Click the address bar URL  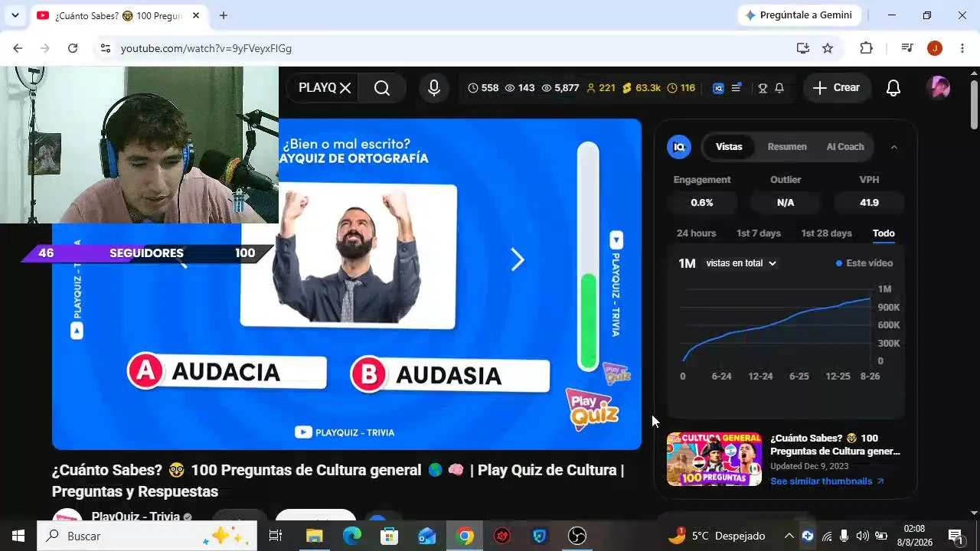click(206, 48)
